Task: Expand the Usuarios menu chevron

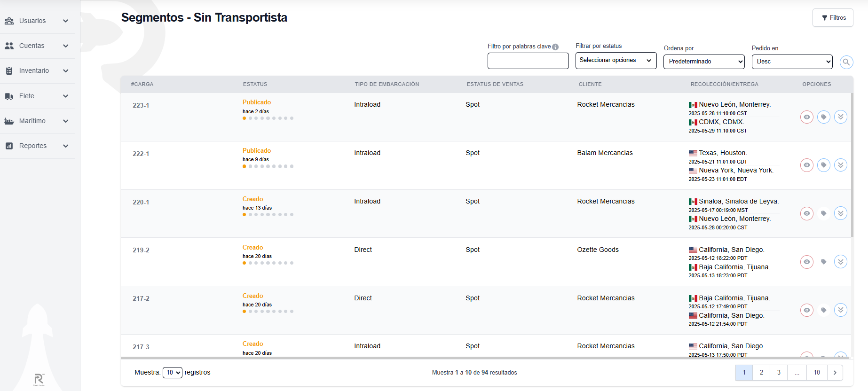Action: (x=66, y=21)
